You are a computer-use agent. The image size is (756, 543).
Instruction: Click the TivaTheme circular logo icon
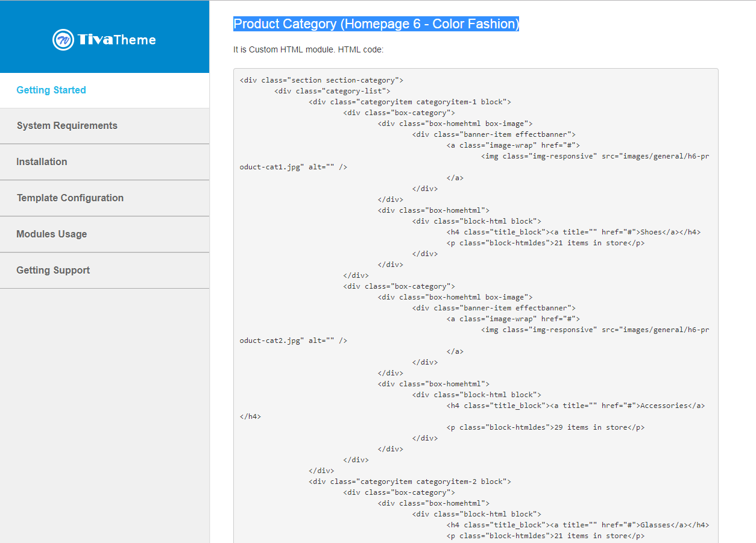tap(63, 40)
